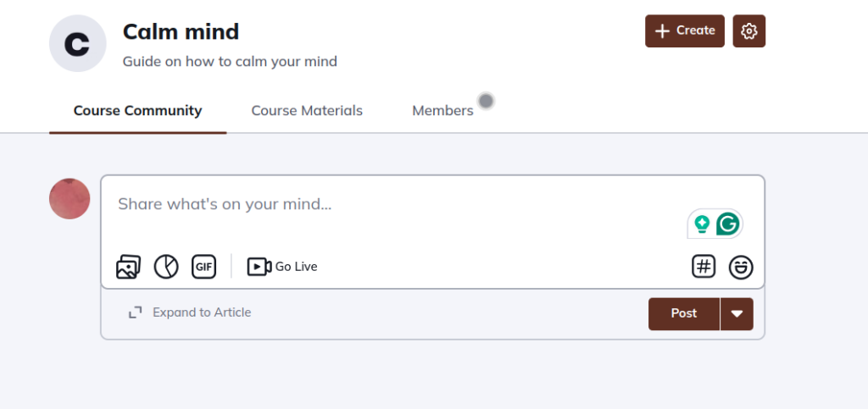Click the add photo icon

click(x=128, y=267)
